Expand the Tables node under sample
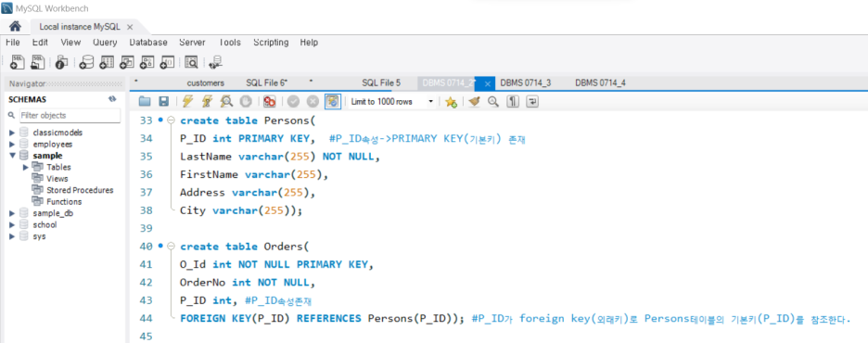This screenshot has width=868, height=343. click(25, 167)
